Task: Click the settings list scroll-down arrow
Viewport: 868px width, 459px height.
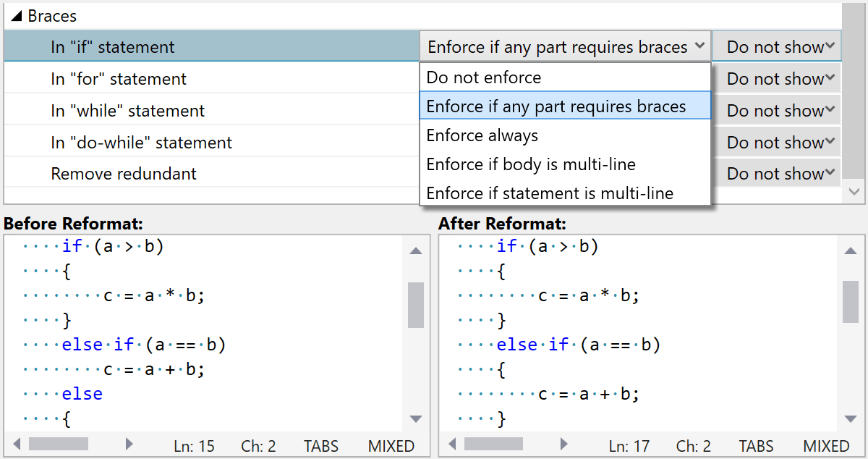Action: [x=854, y=192]
